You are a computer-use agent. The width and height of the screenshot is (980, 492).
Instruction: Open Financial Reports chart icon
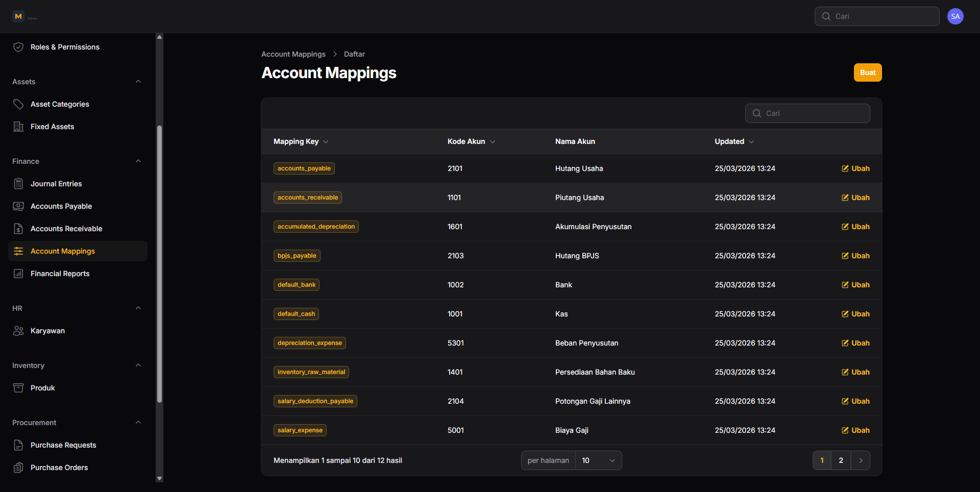[18, 274]
